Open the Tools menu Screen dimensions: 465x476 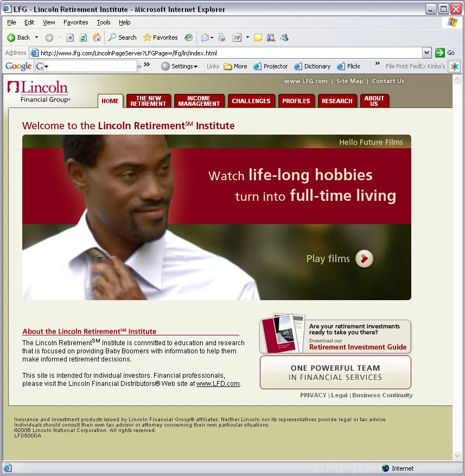[104, 22]
